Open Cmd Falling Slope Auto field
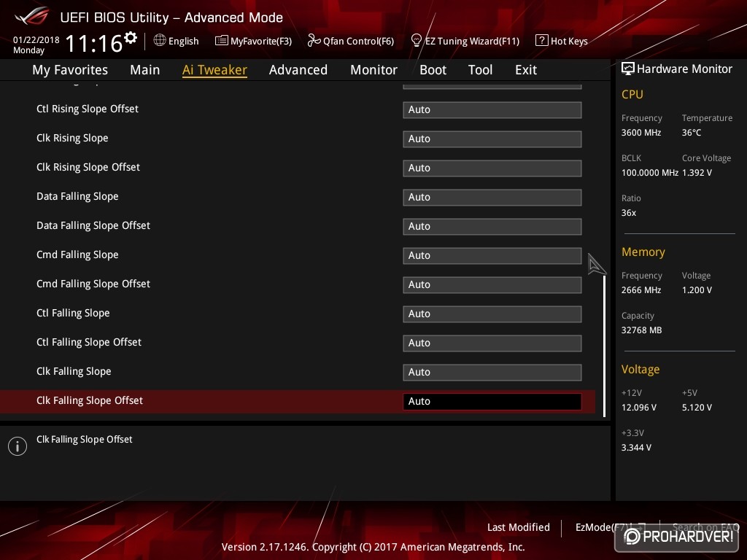The width and height of the screenshot is (747, 560). click(x=492, y=255)
